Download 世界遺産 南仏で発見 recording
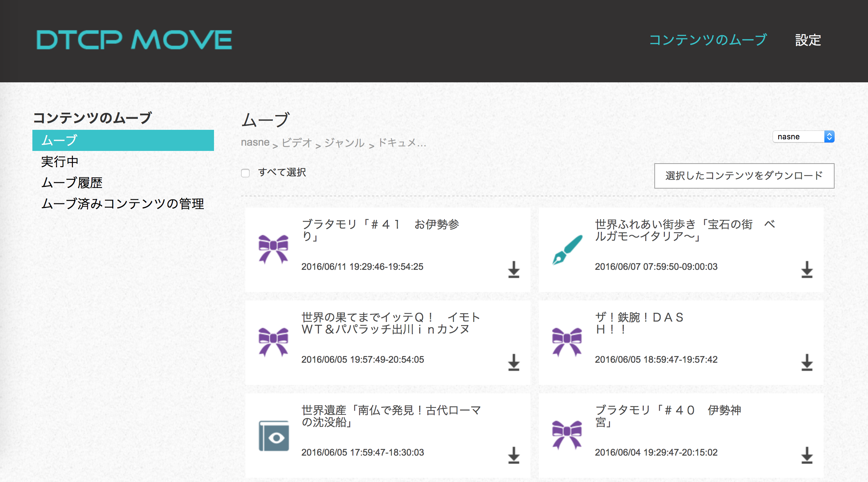 (514, 455)
